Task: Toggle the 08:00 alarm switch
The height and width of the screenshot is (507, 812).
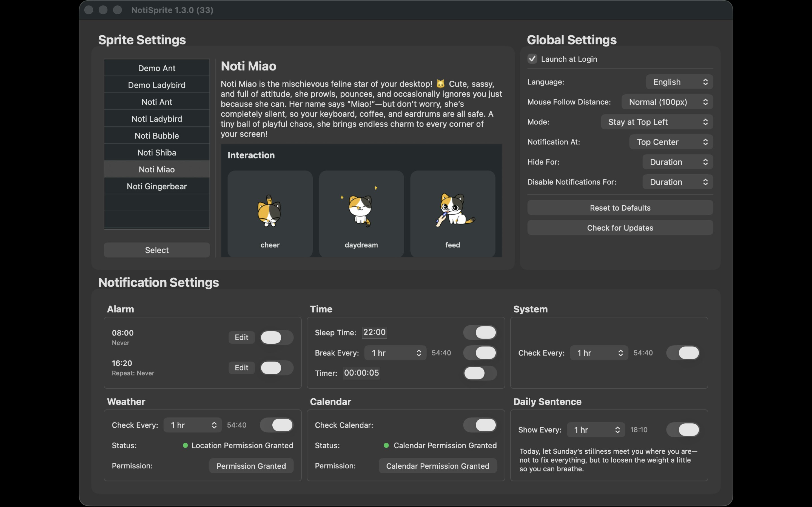Action: tap(277, 337)
